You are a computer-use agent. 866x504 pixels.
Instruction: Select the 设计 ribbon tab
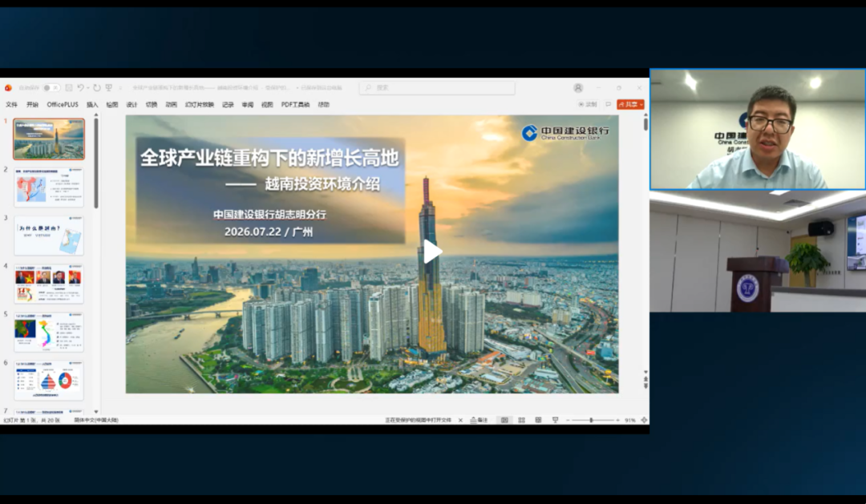coord(132,104)
